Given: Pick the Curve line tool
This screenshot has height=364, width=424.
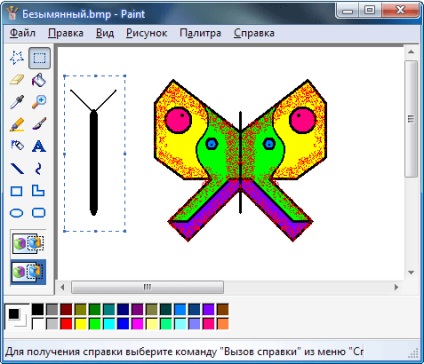Looking at the screenshot, I should pos(39,168).
